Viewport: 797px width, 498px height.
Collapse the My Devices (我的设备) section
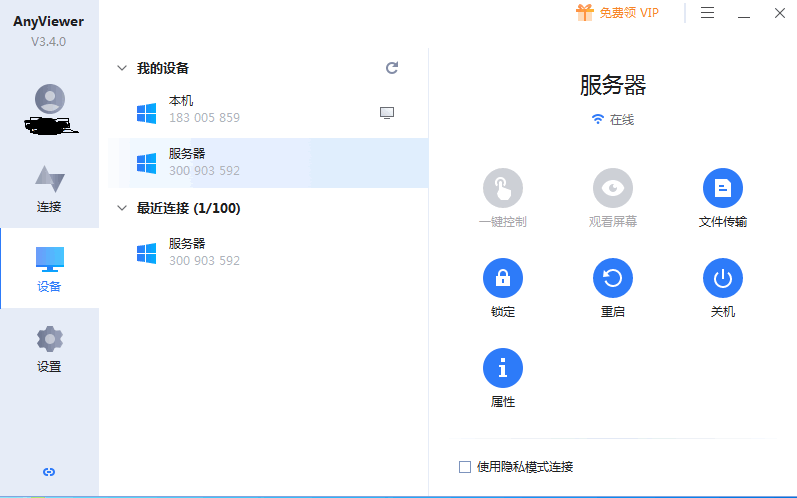click(122, 69)
